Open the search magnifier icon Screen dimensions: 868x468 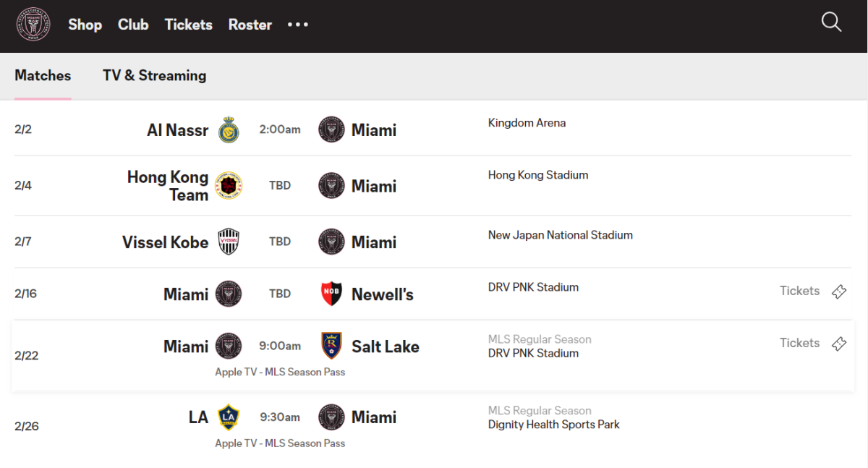[832, 22]
